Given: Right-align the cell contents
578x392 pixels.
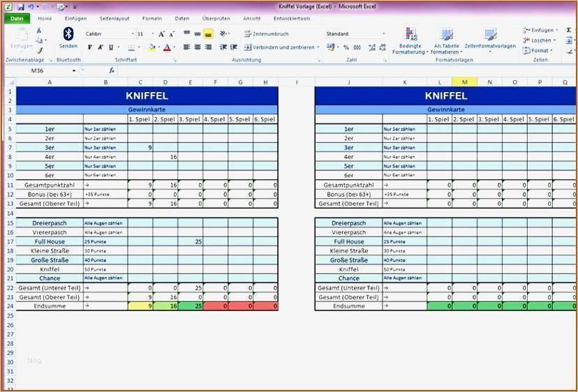Looking at the screenshot, I should [x=208, y=47].
